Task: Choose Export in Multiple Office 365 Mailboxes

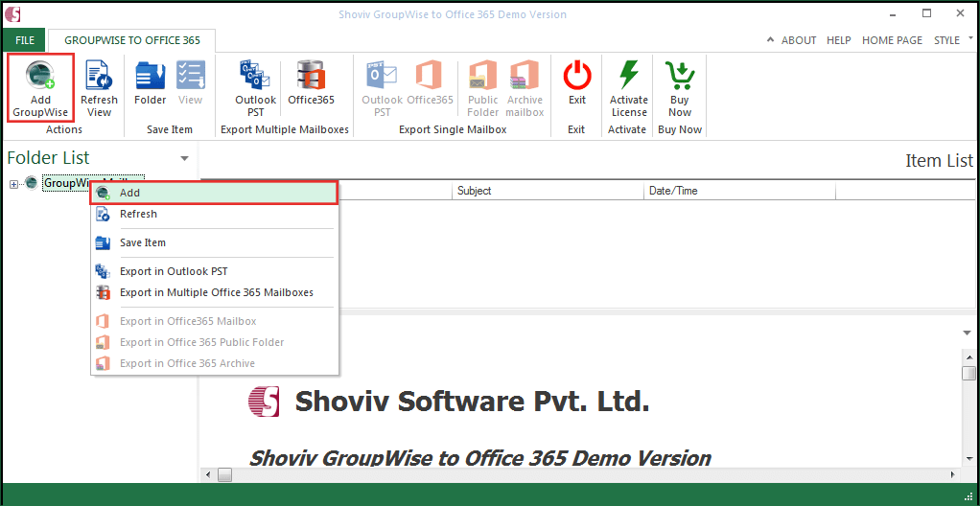Action: coord(215,292)
